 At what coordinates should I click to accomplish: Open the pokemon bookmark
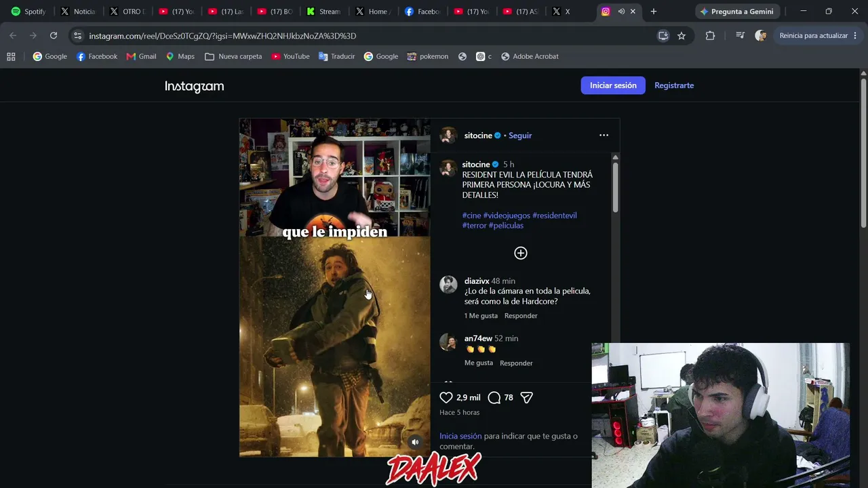tap(428, 56)
